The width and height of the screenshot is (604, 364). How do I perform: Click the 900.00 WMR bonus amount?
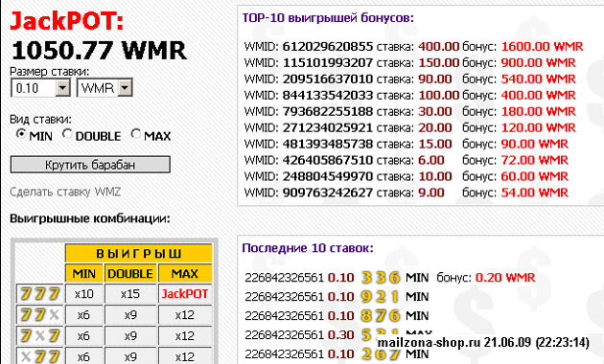click(539, 62)
